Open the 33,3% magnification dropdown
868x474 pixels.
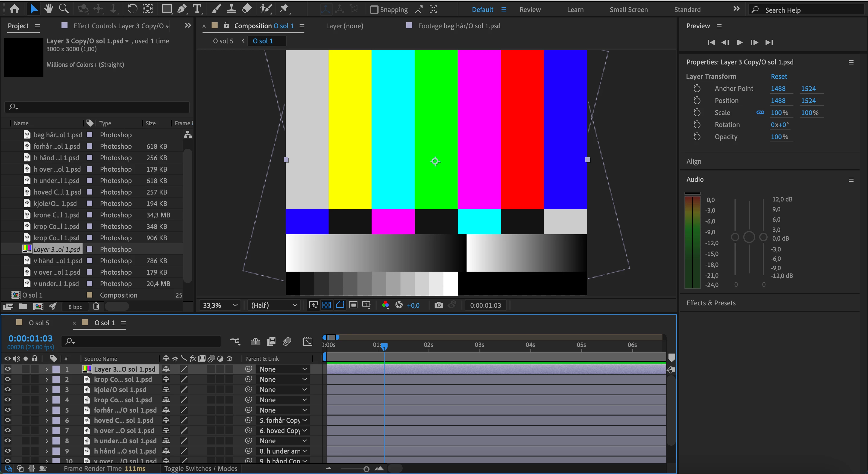click(x=220, y=305)
